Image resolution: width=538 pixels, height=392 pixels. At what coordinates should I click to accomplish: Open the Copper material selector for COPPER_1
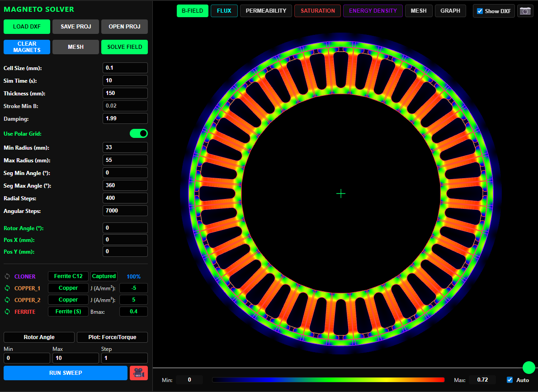(68, 288)
